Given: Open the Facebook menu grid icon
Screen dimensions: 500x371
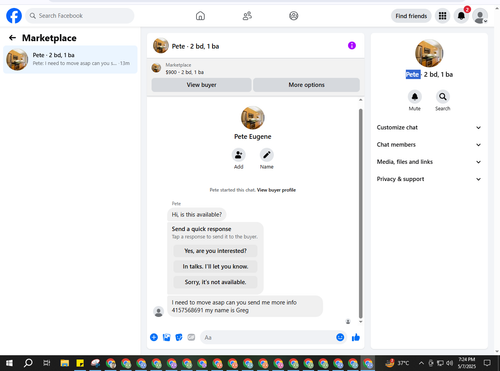Looking at the screenshot, I should click(x=442, y=16).
